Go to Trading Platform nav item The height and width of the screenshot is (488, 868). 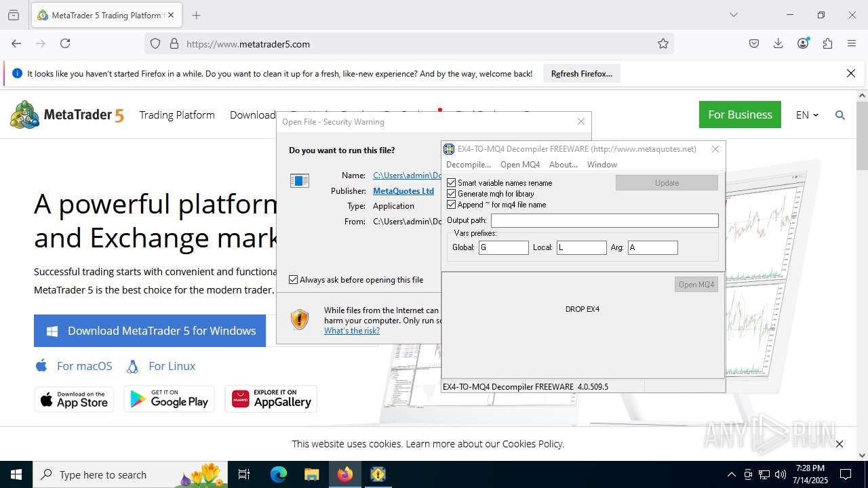click(177, 115)
